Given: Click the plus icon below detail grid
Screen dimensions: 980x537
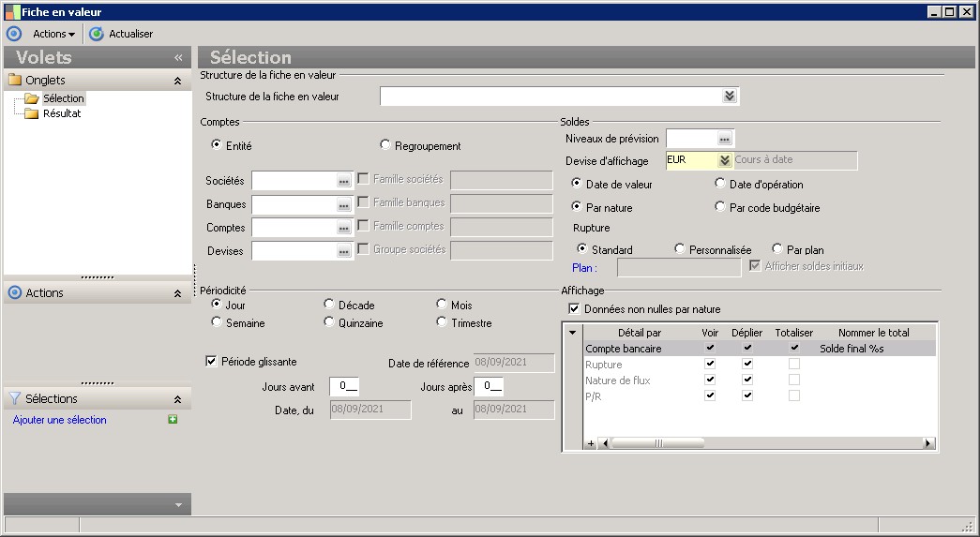Looking at the screenshot, I should (x=591, y=443).
